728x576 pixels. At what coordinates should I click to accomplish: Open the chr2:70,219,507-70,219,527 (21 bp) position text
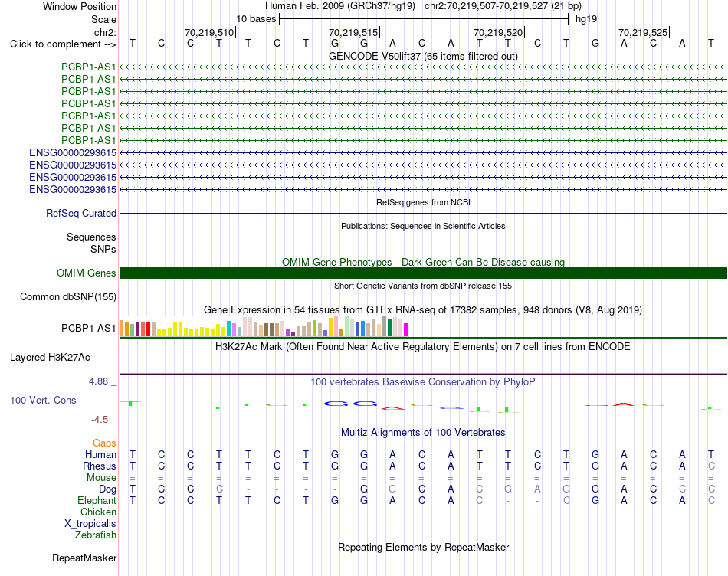(x=503, y=6)
